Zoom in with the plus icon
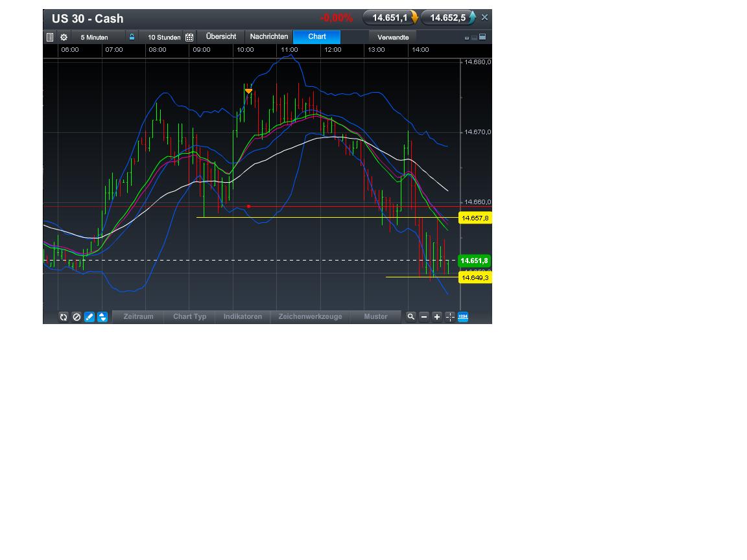Screen dimensions: 747x560 437,317
